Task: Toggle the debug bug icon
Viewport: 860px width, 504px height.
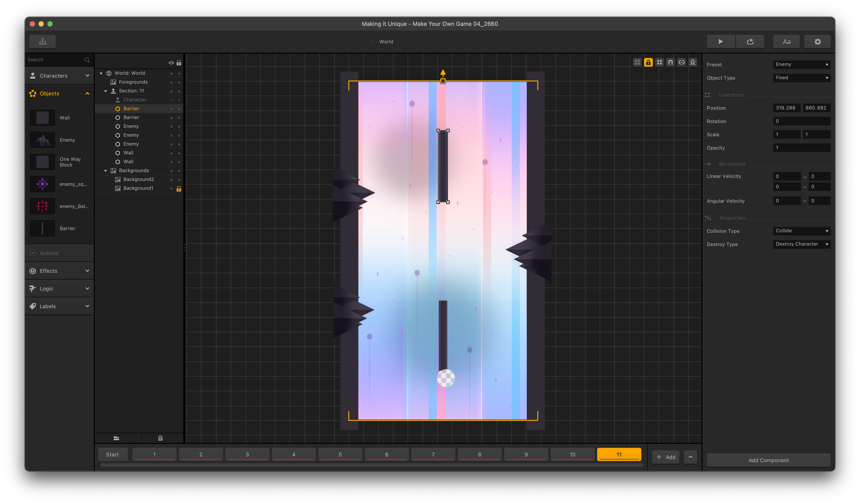Action: (x=692, y=62)
